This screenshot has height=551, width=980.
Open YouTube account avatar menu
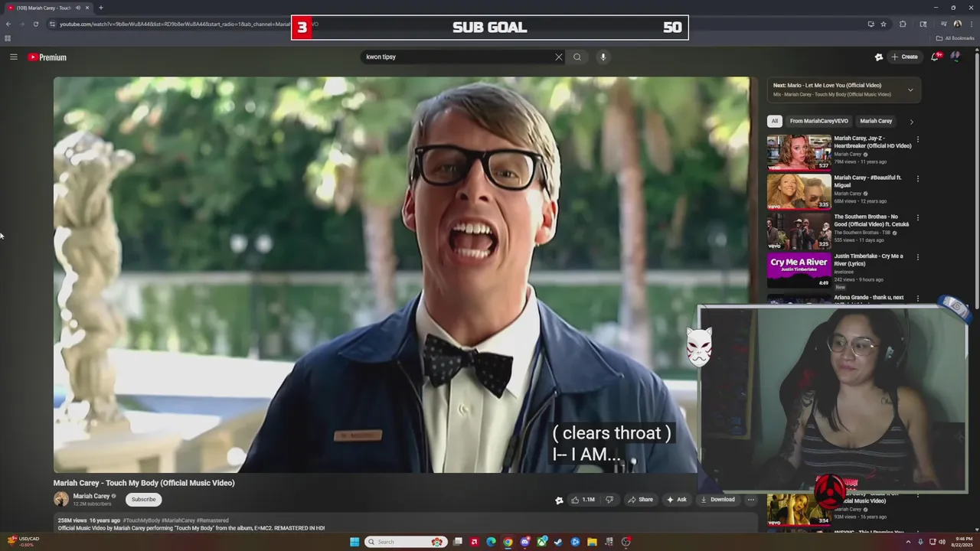955,57
